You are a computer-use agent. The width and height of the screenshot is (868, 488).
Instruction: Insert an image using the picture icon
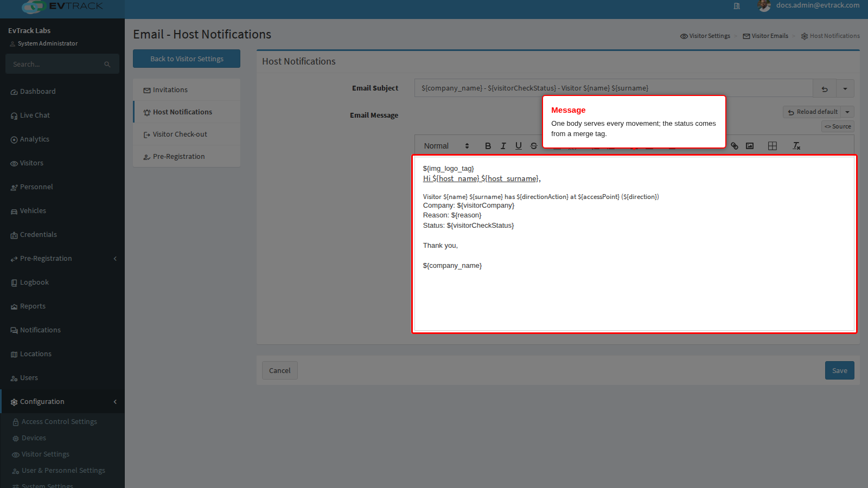click(750, 146)
